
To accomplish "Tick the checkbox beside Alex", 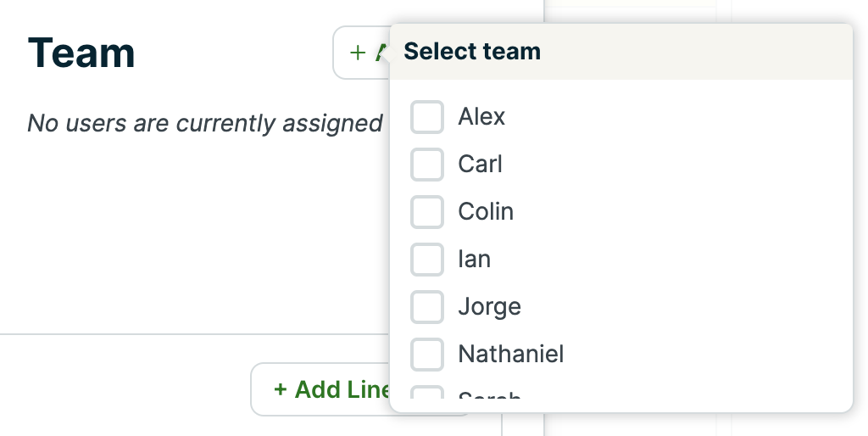I will 427,117.
